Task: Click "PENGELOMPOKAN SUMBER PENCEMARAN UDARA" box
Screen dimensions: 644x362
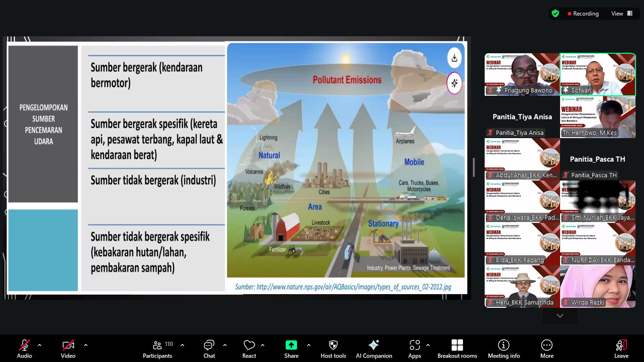Action: (43, 124)
